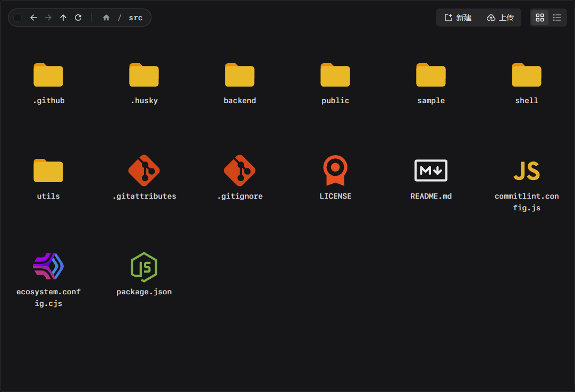The image size is (575, 392).
Task: Switch to list view
Action: pos(557,18)
